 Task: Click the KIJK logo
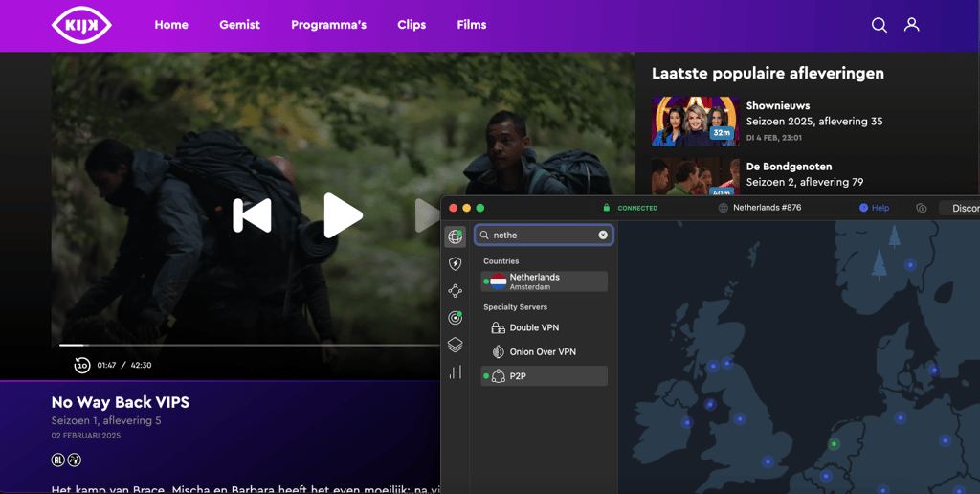(81, 25)
